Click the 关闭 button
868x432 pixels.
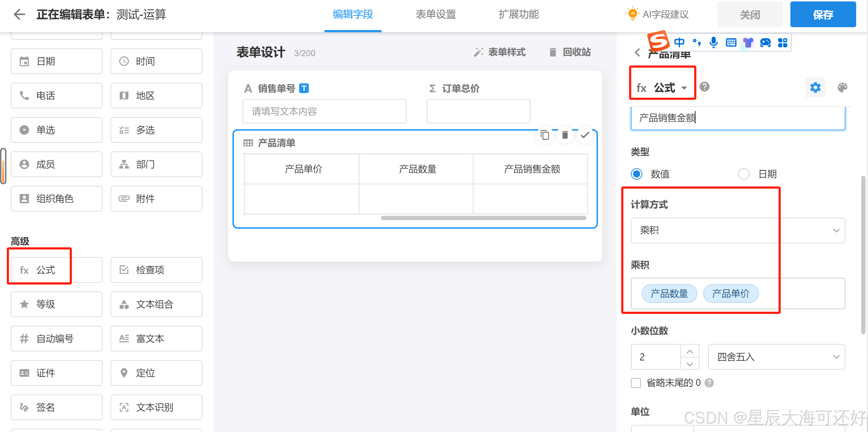750,15
